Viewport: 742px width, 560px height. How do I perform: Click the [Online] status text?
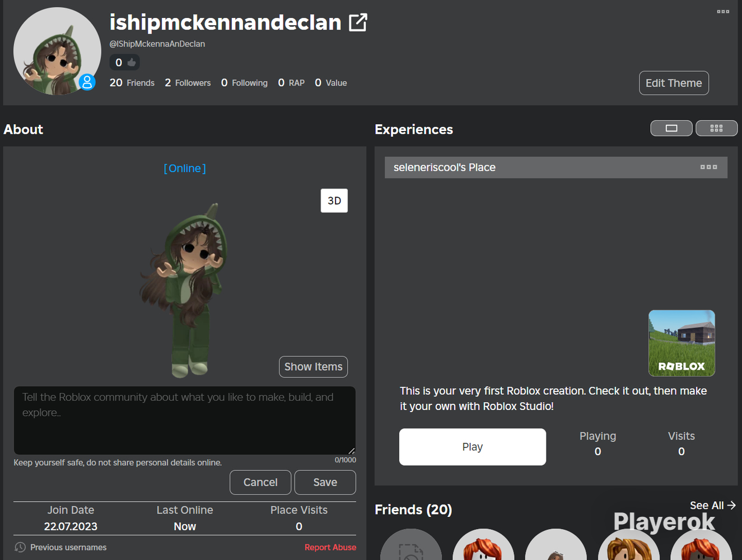185,168
